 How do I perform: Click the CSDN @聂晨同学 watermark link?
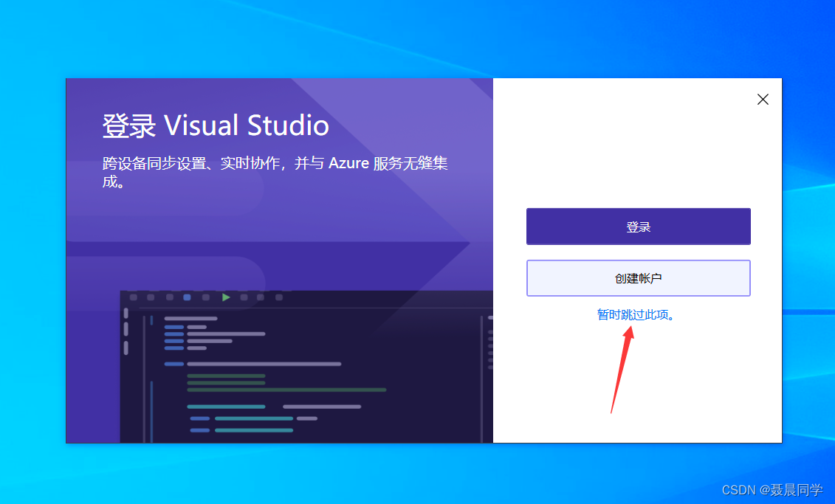[773, 489]
